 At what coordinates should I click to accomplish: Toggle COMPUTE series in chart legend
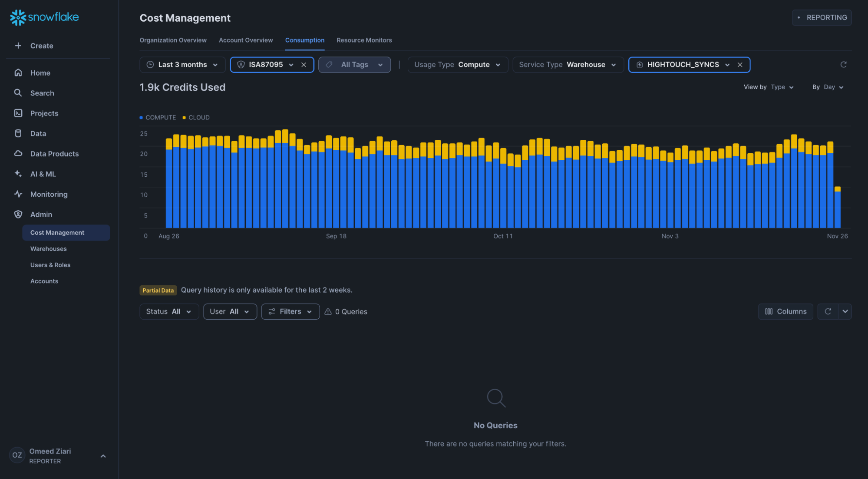158,118
